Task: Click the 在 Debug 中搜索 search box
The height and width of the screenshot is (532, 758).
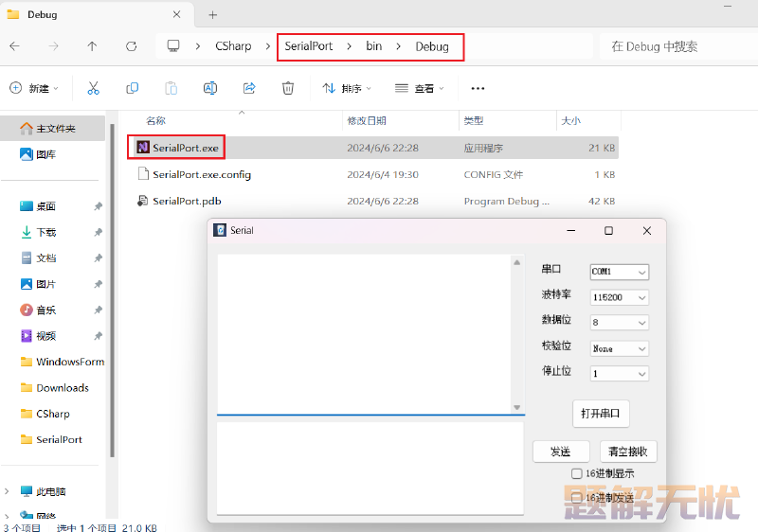Action: pos(677,46)
